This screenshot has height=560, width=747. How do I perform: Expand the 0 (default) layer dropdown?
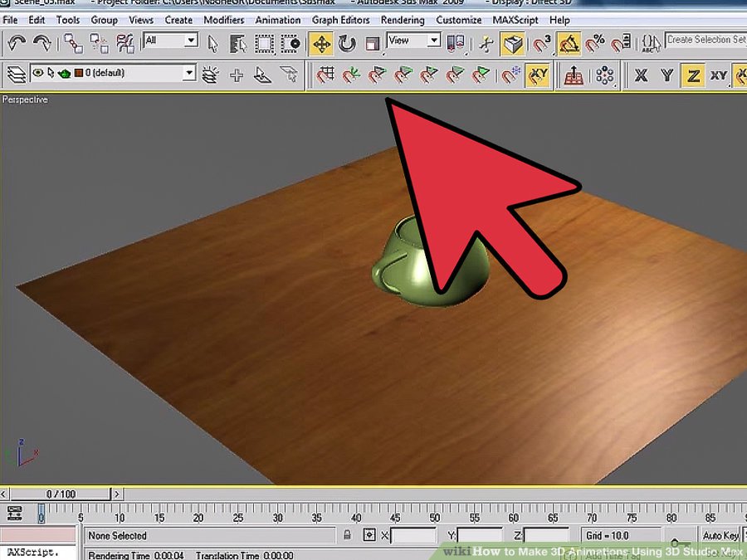(189, 74)
